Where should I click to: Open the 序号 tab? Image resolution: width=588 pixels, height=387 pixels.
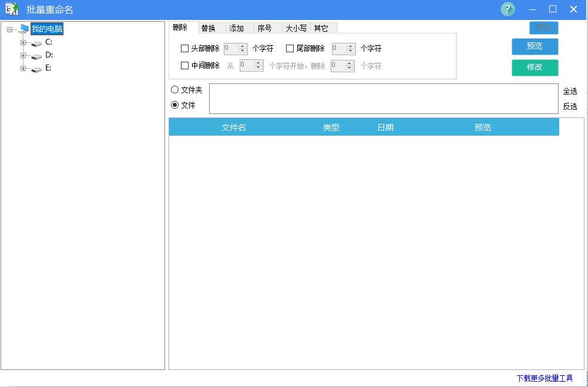[x=268, y=28]
